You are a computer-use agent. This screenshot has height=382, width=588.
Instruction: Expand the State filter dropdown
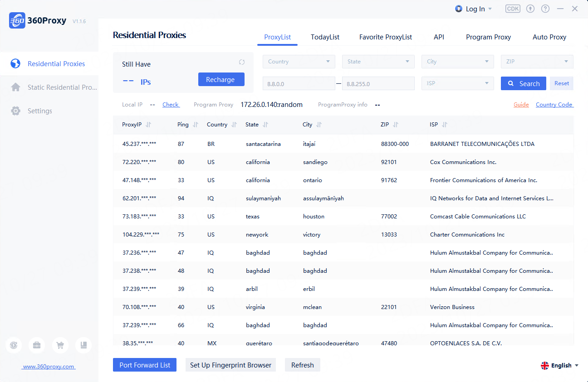378,62
